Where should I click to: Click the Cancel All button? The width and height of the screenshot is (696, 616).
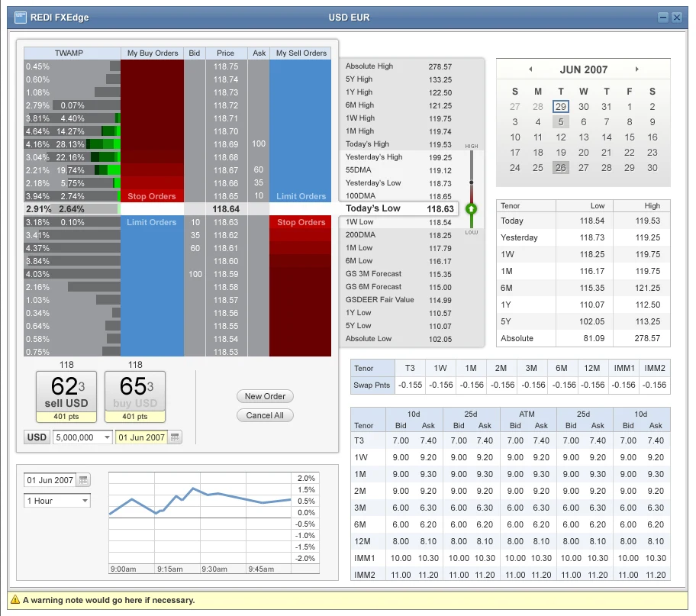(x=265, y=415)
